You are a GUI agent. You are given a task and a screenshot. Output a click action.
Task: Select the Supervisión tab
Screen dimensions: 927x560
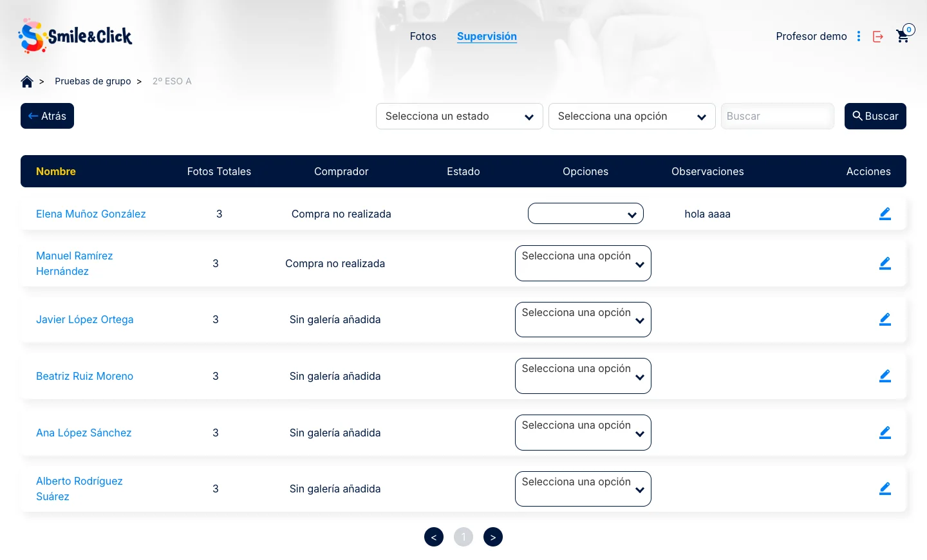[487, 37]
